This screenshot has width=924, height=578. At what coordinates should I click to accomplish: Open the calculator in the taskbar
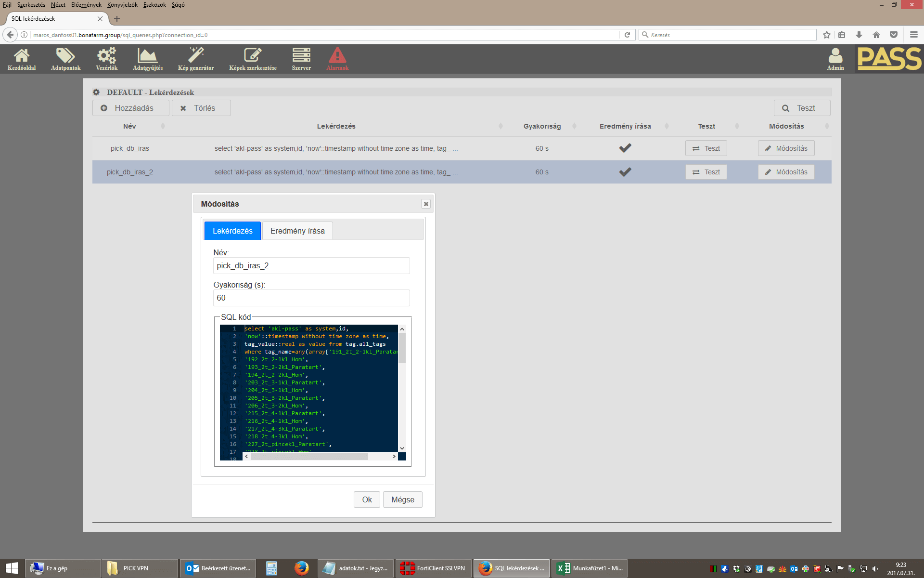coord(271,568)
